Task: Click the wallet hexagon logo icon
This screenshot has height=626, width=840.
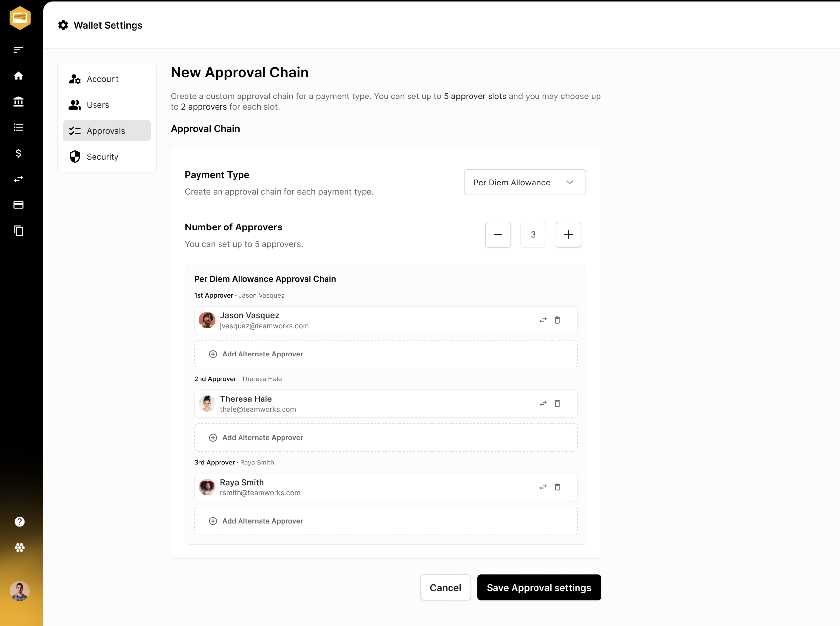Action: tap(20, 18)
